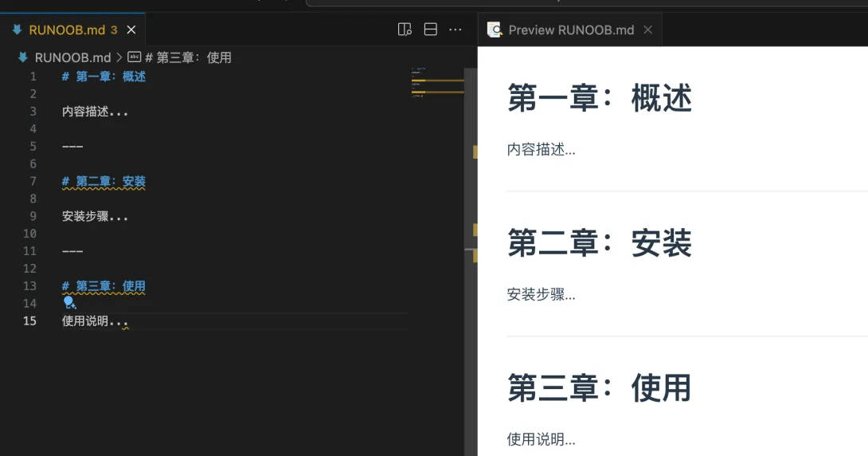Click the lightbulb code action icon
Screen dimensions: 868x456
point(70,302)
